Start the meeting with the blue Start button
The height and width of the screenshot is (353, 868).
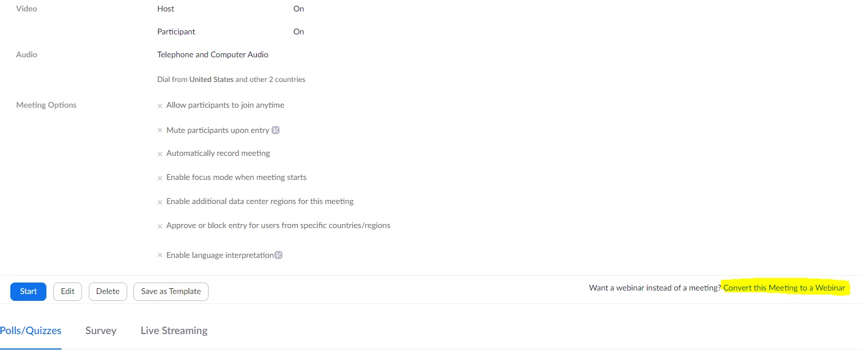coord(28,291)
